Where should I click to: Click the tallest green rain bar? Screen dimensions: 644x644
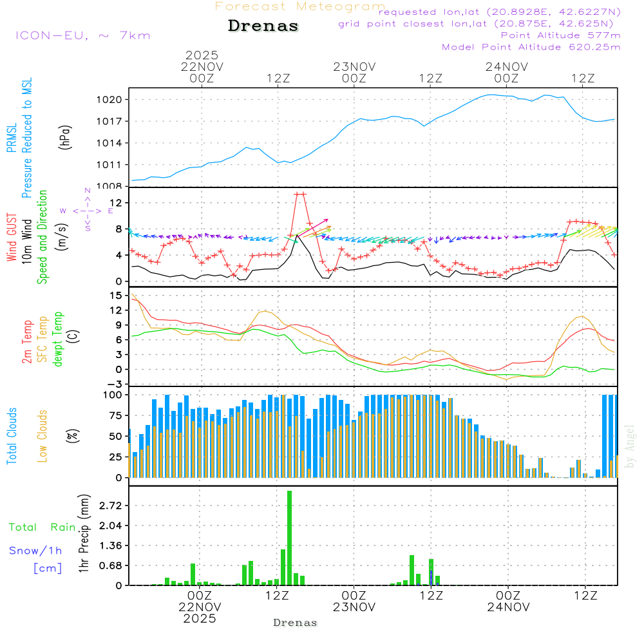290,538
